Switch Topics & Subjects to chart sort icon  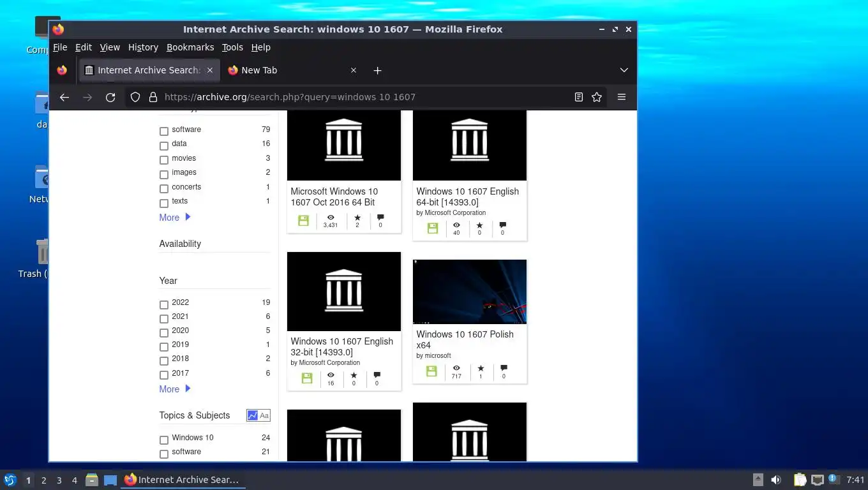tap(253, 415)
